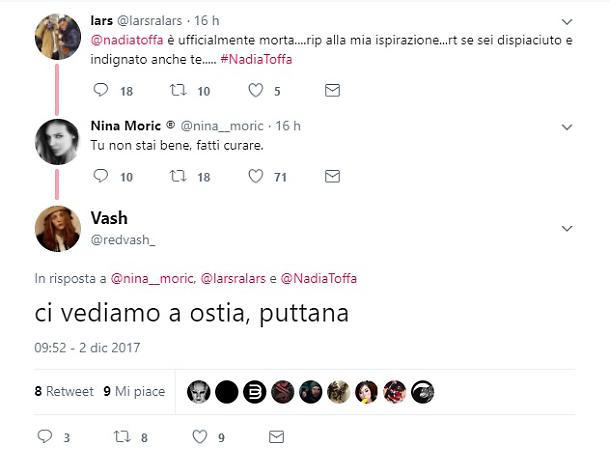Show the 9 Mi piace list
This screenshot has width=610, height=474.
point(134,392)
